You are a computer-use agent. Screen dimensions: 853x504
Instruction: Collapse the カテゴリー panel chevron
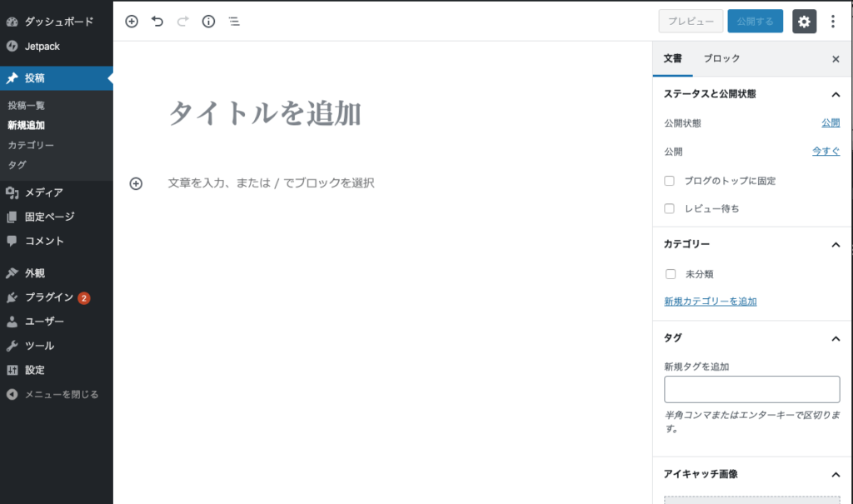pyautogui.click(x=836, y=245)
